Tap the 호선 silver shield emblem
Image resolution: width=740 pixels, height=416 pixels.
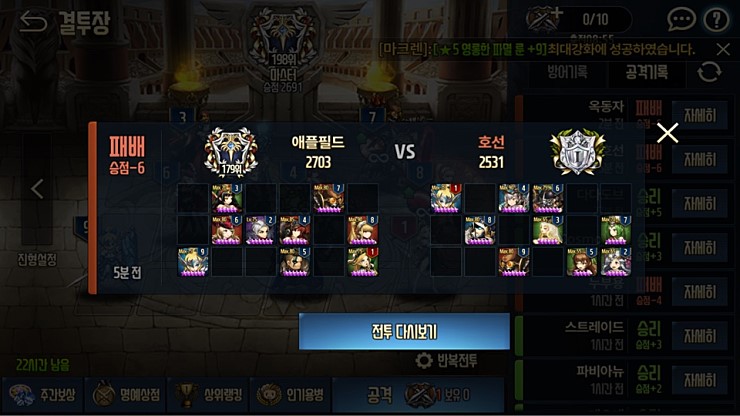tap(578, 152)
